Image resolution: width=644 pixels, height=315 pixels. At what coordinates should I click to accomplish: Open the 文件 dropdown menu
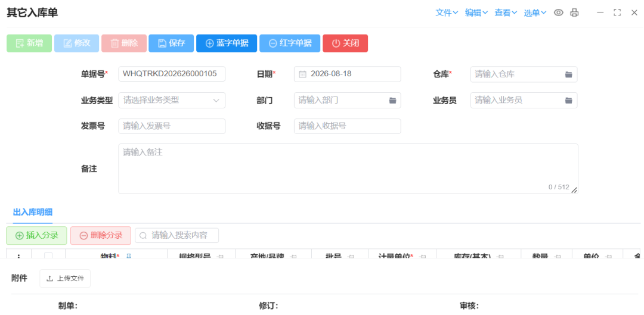447,13
